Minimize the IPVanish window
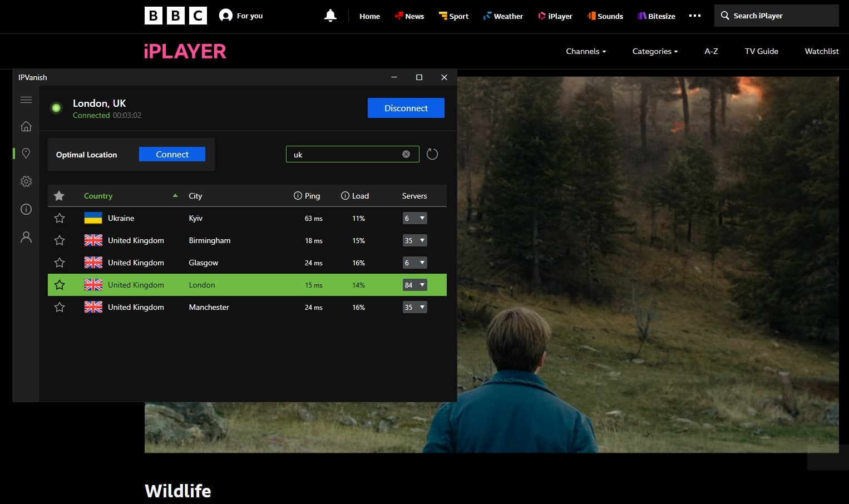 (394, 77)
